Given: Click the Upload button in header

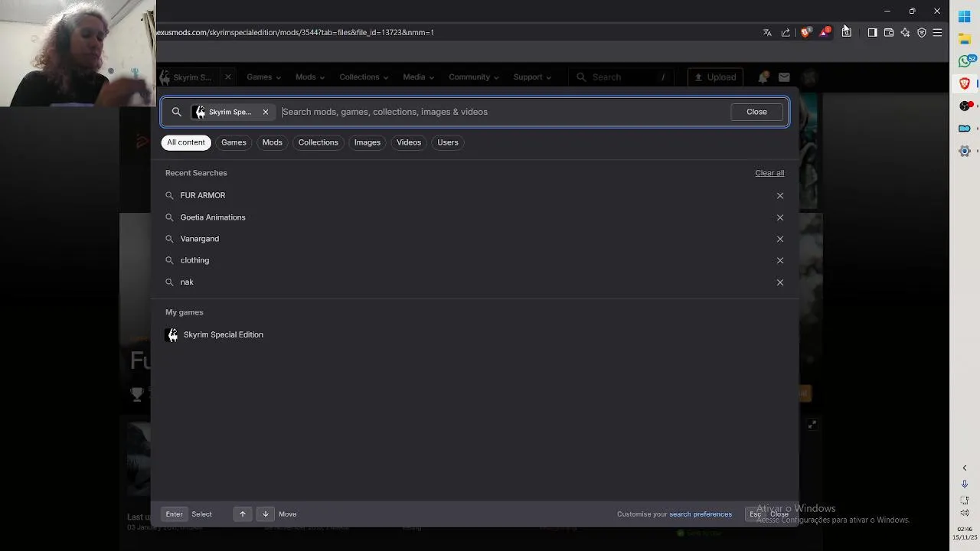Looking at the screenshot, I should point(714,77).
